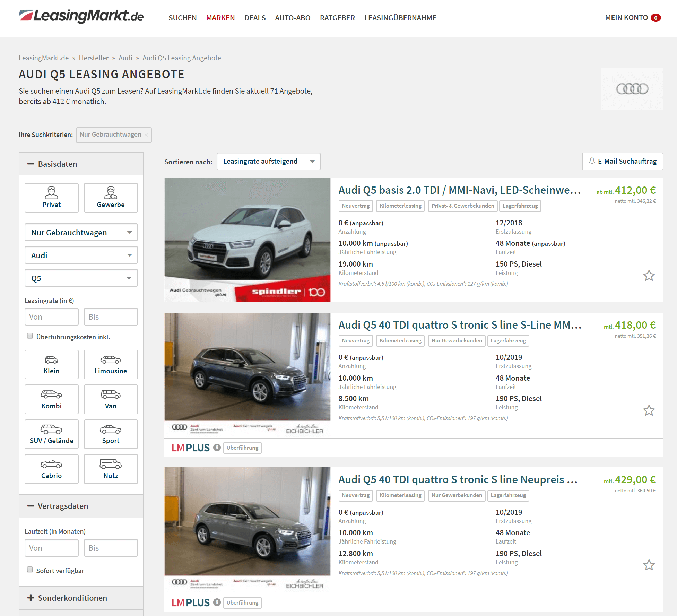The width and height of the screenshot is (677, 616).
Task: Go to LeasingMarkt.de breadcrumb link
Action: coord(44,58)
